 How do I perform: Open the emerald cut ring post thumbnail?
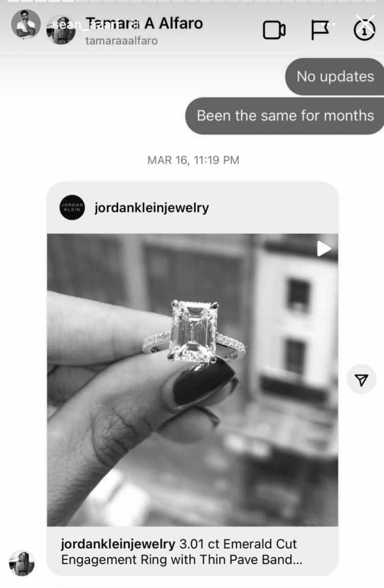click(192, 380)
